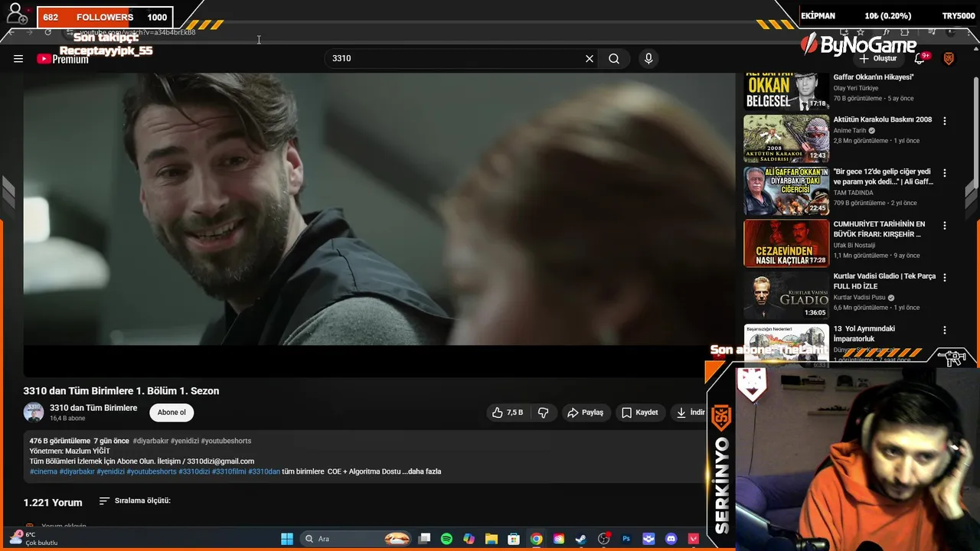Viewport: 980px width, 551px height.
Task: Open options for Aktütün Karakolu Baskını video
Action: (945, 121)
